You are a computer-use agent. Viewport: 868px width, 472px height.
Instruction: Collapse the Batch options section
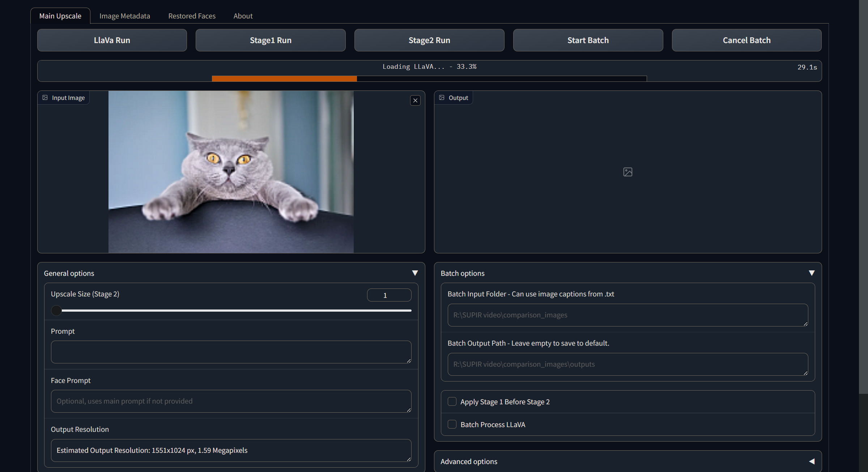click(x=812, y=273)
